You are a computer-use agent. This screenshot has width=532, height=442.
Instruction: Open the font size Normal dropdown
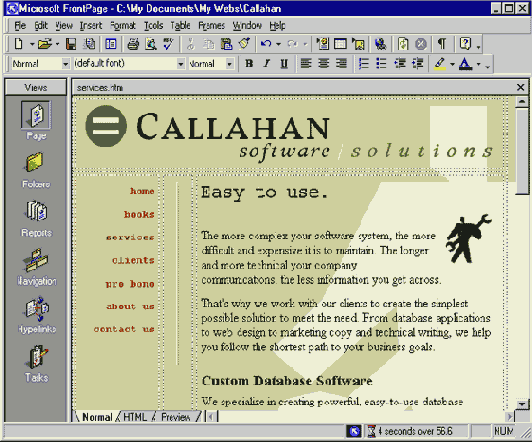pyautogui.click(x=230, y=64)
